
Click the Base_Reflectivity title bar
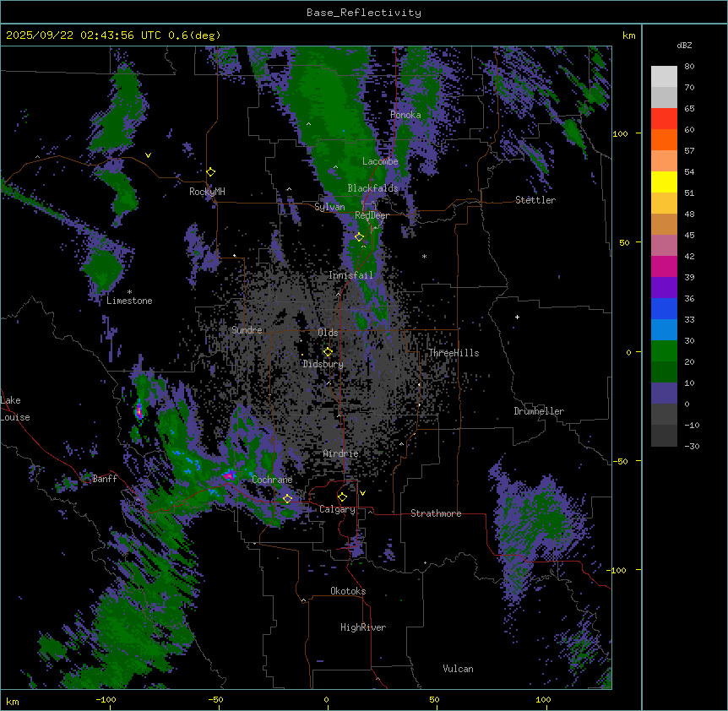[363, 13]
